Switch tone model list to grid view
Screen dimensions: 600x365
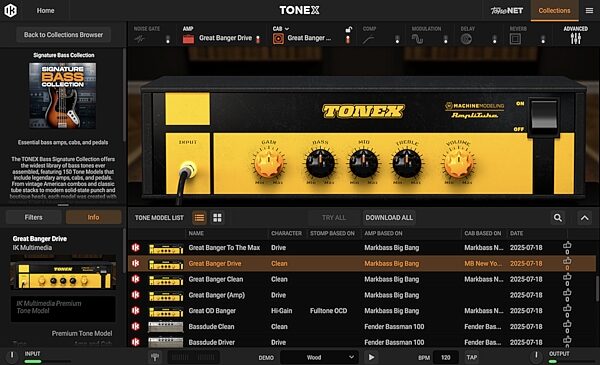tap(217, 218)
